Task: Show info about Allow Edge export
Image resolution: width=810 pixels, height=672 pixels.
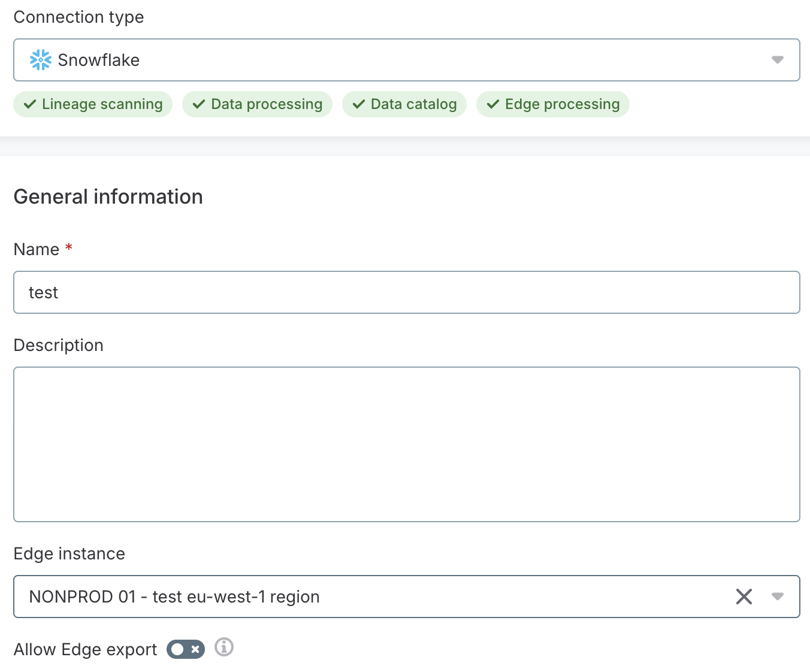Action: point(224,647)
